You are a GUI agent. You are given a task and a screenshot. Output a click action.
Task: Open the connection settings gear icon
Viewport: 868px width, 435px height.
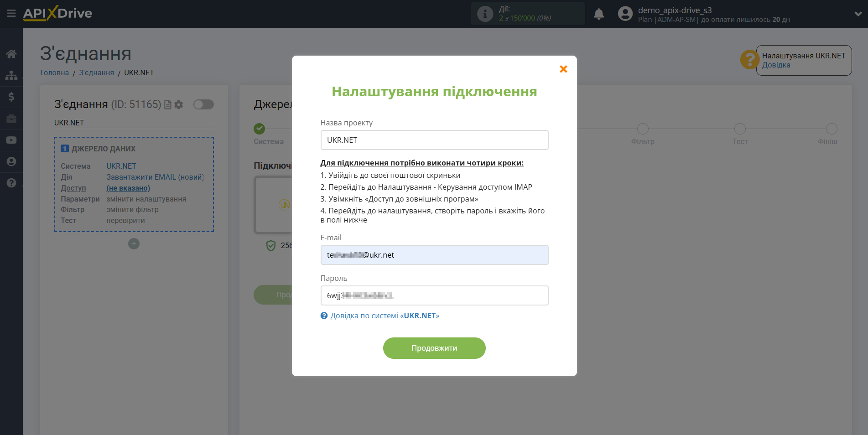click(x=179, y=104)
